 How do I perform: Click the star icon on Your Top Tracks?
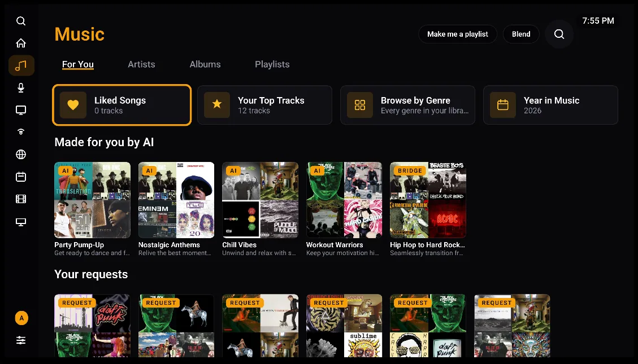pyautogui.click(x=217, y=105)
